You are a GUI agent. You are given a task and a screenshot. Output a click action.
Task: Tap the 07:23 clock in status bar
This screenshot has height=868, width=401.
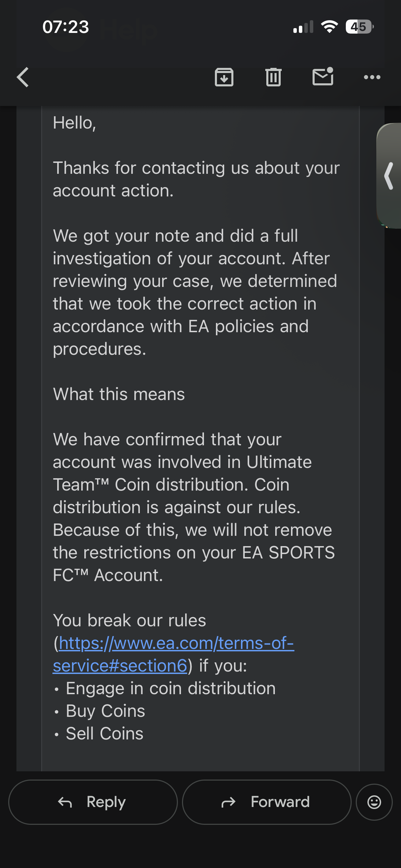click(65, 27)
